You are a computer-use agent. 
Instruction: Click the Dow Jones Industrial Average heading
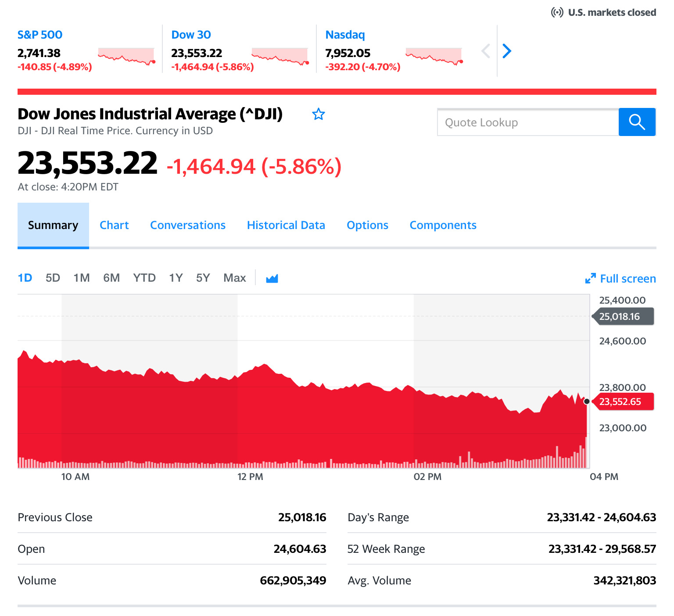click(150, 114)
